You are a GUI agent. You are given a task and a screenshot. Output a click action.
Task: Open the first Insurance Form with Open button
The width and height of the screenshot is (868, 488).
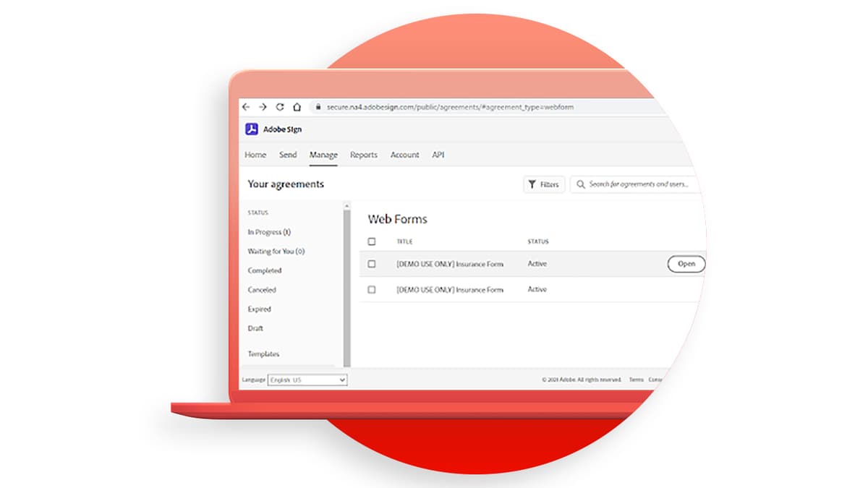coord(685,264)
